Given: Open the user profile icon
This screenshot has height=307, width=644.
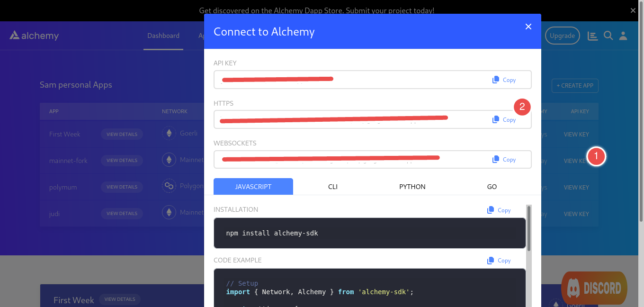Looking at the screenshot, I should [x=623, y=36].
